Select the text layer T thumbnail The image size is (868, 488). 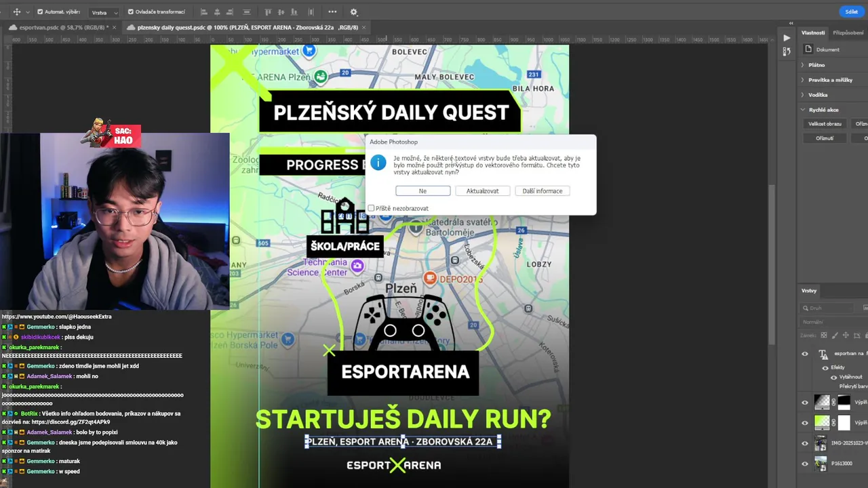point(823,354)
